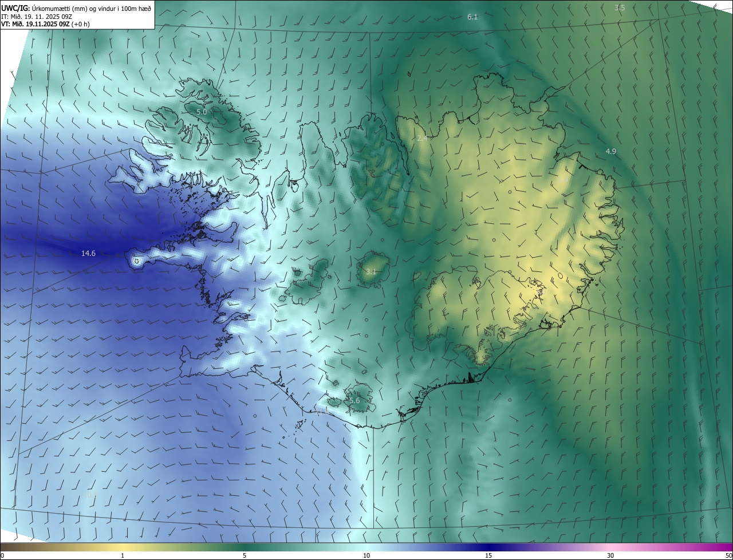This screenshot has width=733, height=560.
Task: Click the 2.4 value in north Iceland
Action: pos(422,139)
